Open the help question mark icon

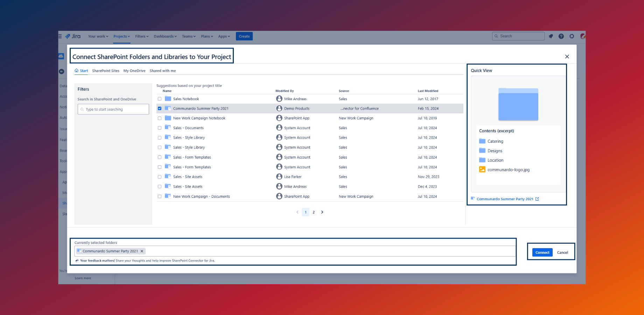[x=561, y=36]
